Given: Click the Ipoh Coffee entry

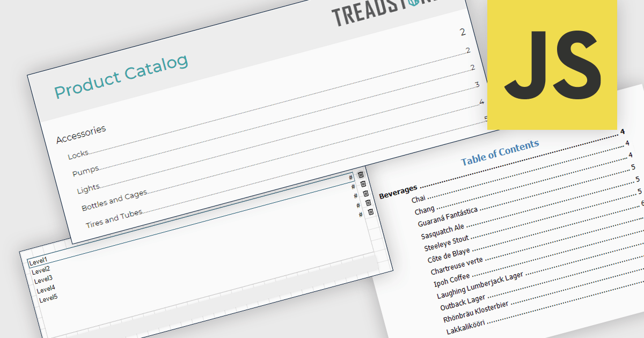Looking at the screenshot, I should coord(452,281).
